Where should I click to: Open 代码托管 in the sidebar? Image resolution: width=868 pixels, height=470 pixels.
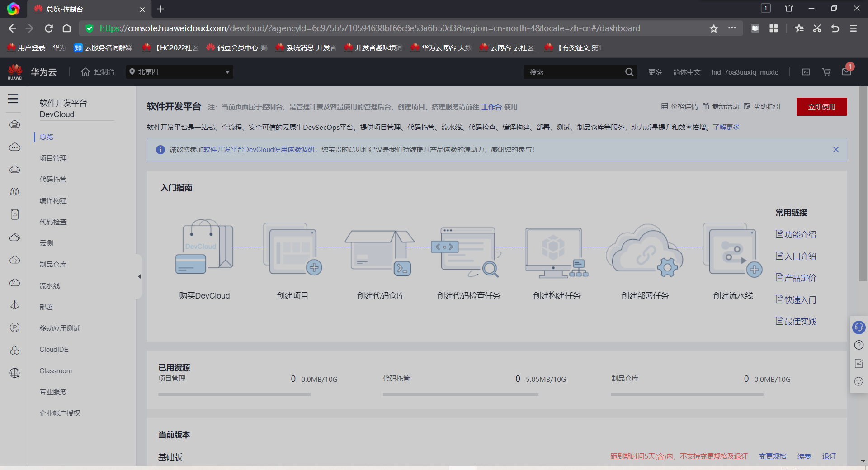tap(53, 180)
